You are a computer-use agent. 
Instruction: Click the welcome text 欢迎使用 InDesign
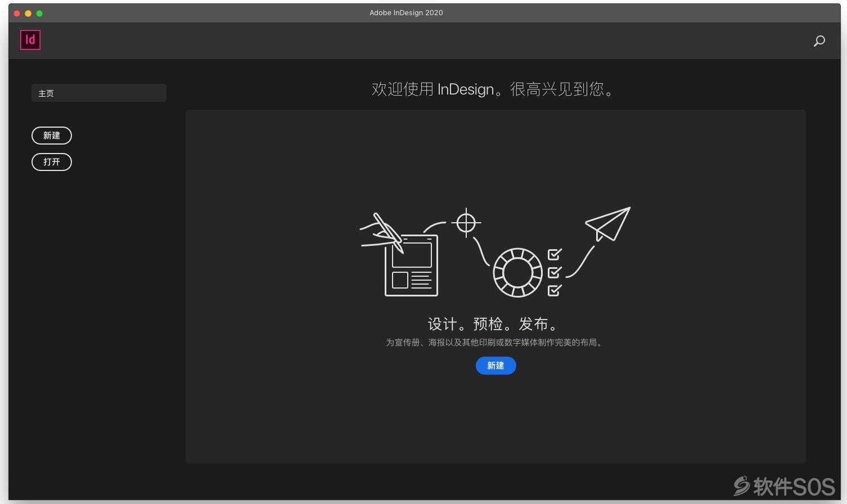(x=432, y=89)
